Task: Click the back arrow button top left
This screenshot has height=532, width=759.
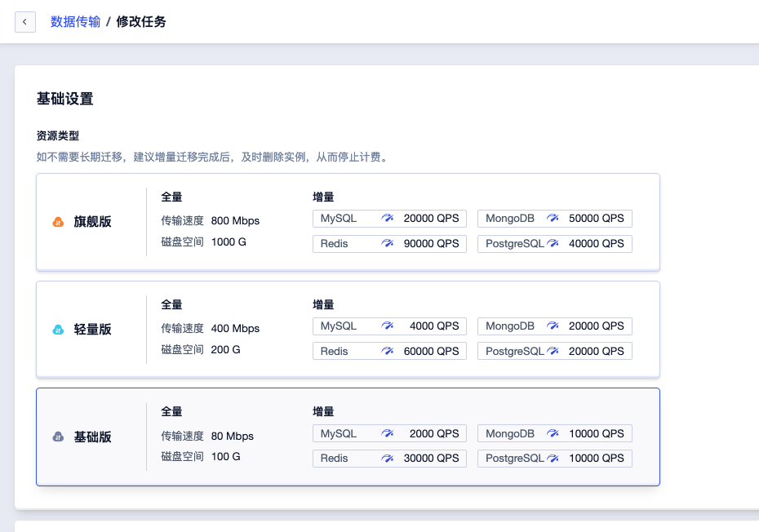Action: click(25, 21)
